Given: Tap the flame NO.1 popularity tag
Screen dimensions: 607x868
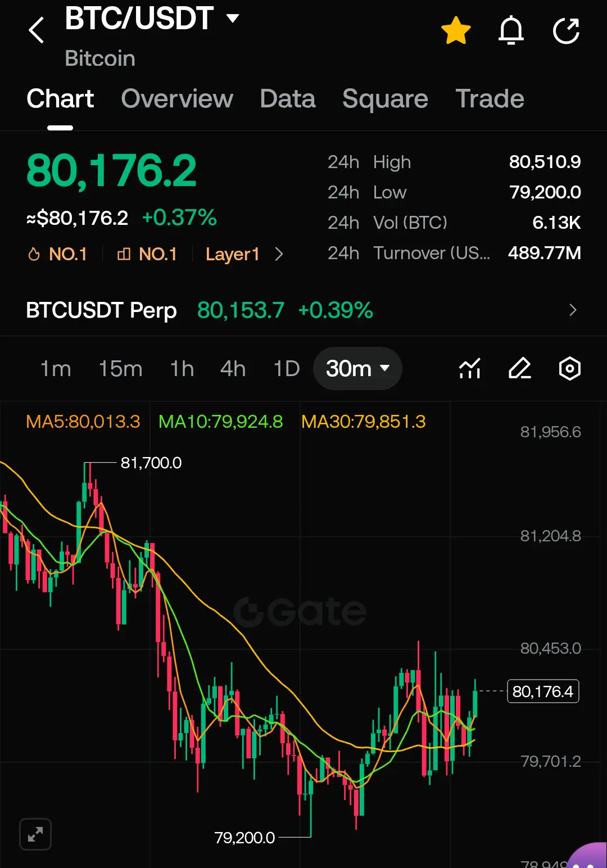Looking at the screenshot, I should pyautogui.click(x=57, y=254).
